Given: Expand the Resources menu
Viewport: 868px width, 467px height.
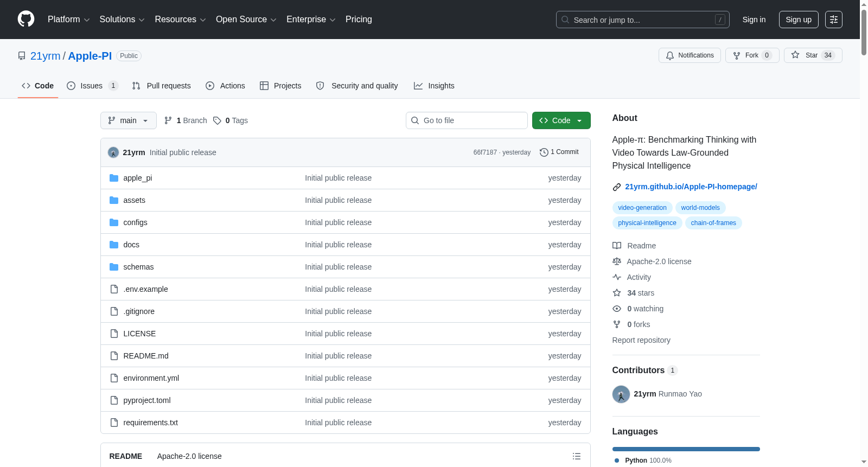Looking at the screenshot, I should [x=180, y=20].
